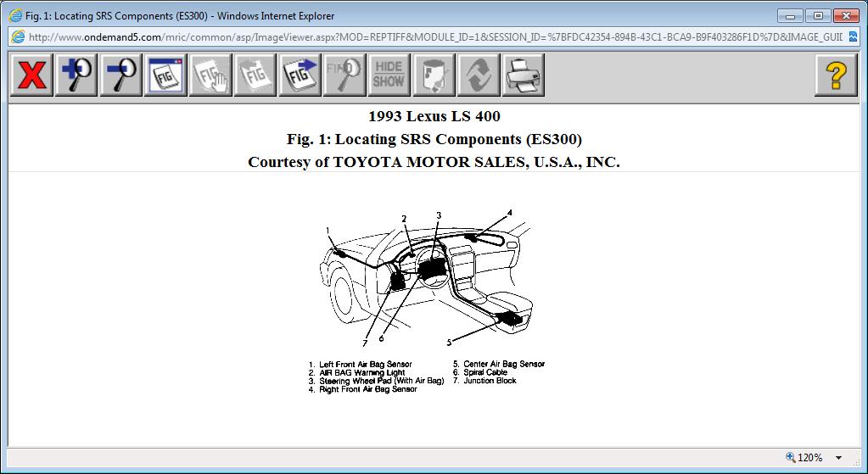Click the greyed Find magnifier icon
This screenshot has width=868, height=474.
coord(344,75)
